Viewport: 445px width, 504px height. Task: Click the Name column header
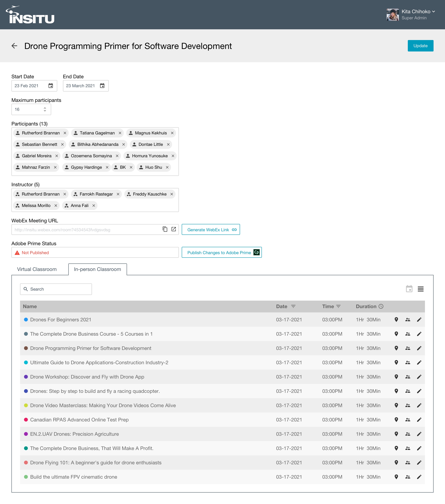[30, 306]
